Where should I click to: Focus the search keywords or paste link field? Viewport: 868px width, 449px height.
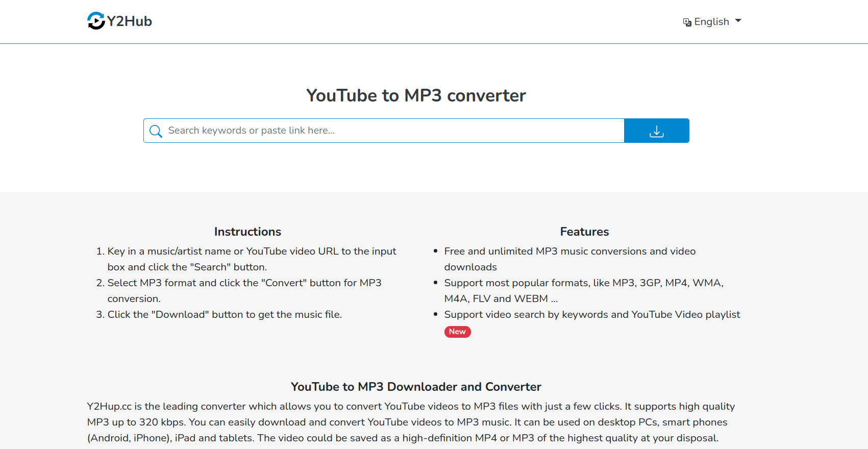pos(384,131)
